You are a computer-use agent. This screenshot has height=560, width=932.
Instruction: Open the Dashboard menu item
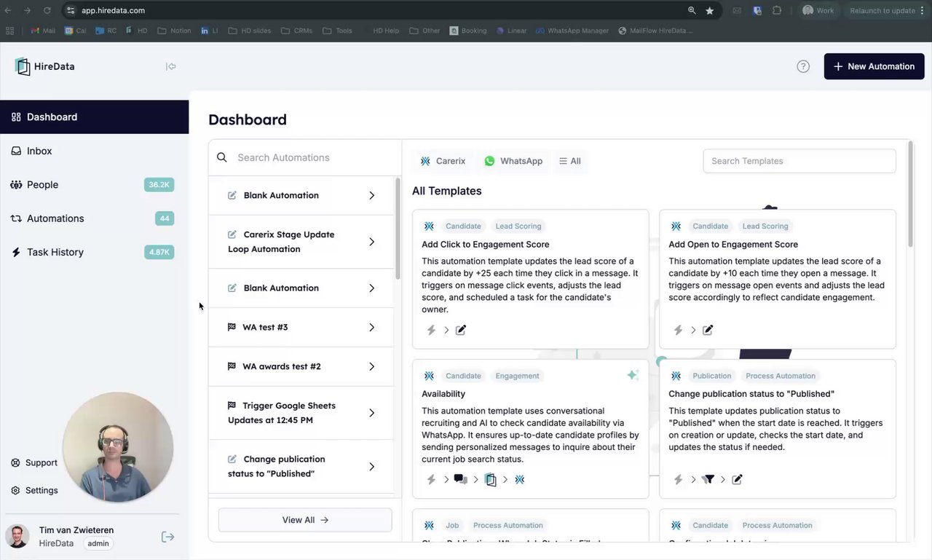coord(95,117)
